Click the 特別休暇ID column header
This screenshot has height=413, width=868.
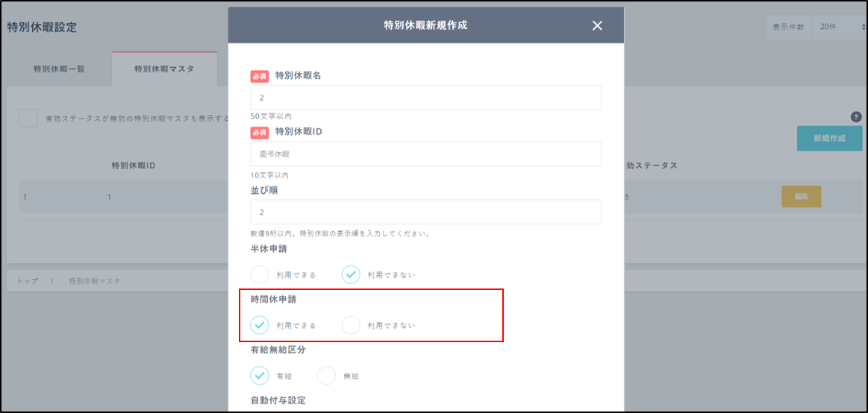(x=133, y=165)
